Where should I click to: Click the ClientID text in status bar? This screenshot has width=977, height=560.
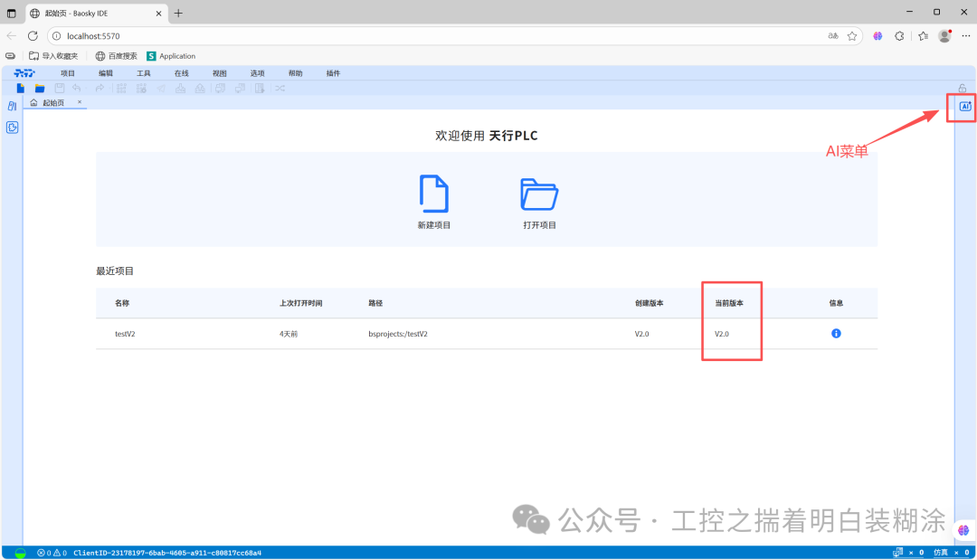pyautogui.click(x=167, y=553)
